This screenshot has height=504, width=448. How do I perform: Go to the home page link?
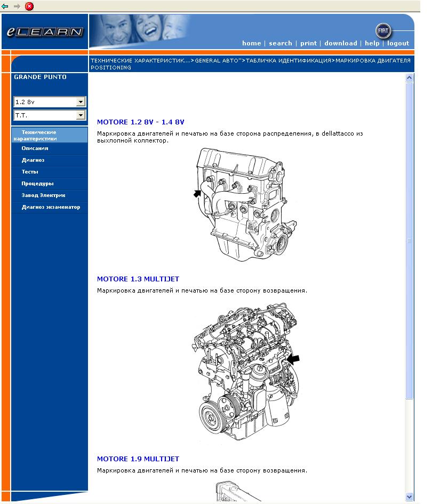[x=251, y=43]
